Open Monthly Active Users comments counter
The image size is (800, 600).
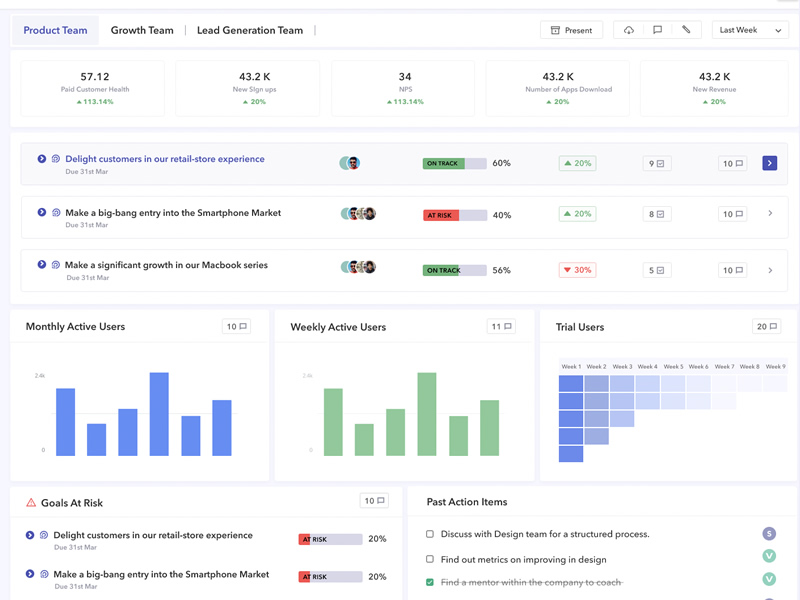(236, 326)
